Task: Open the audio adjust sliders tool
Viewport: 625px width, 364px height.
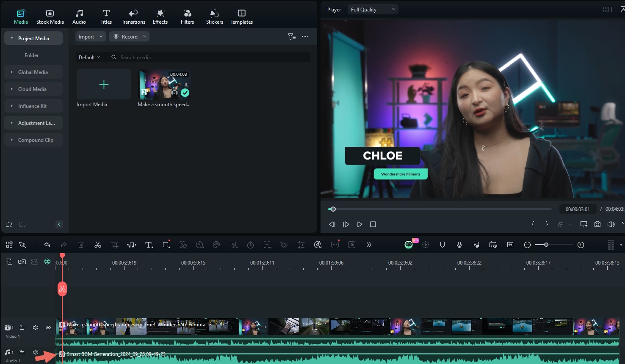Action: pyautogui.click(x=301, y=245)
